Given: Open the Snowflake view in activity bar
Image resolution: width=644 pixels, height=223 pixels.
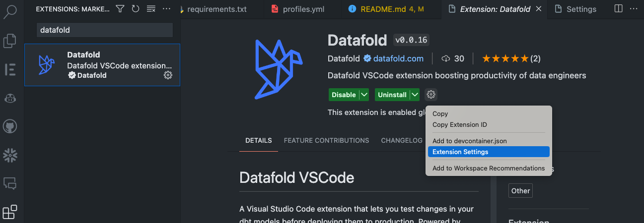Looking at the screenshot, I should (x=10, y=156).
